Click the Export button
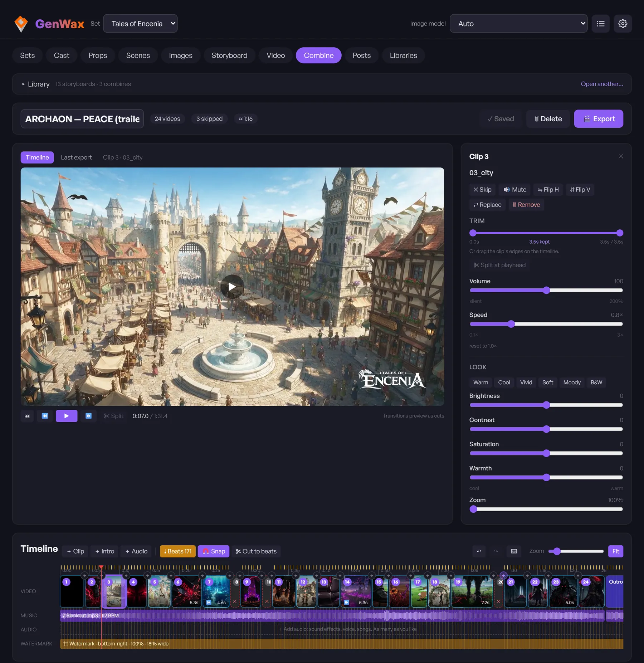The height and width of the screenshot is (663, 644). pos(599,119)
